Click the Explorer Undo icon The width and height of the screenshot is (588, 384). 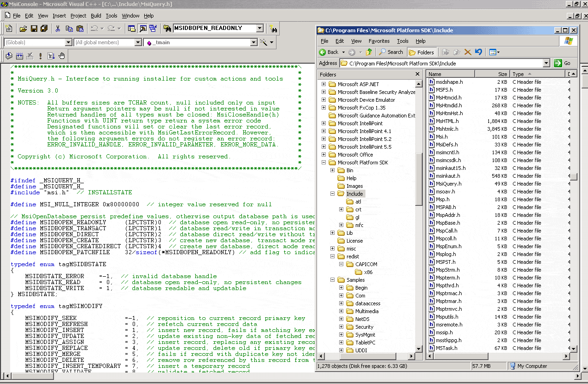point(478,52)
